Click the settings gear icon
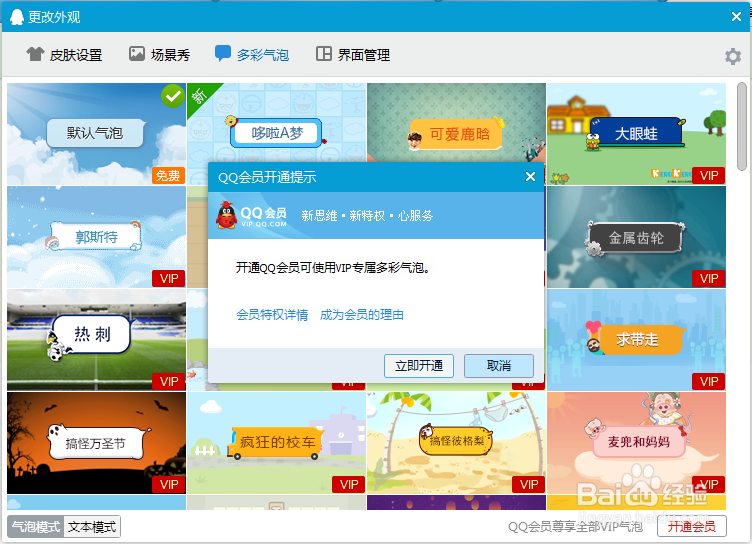The image size is (752, 544). tap(732, 56)
